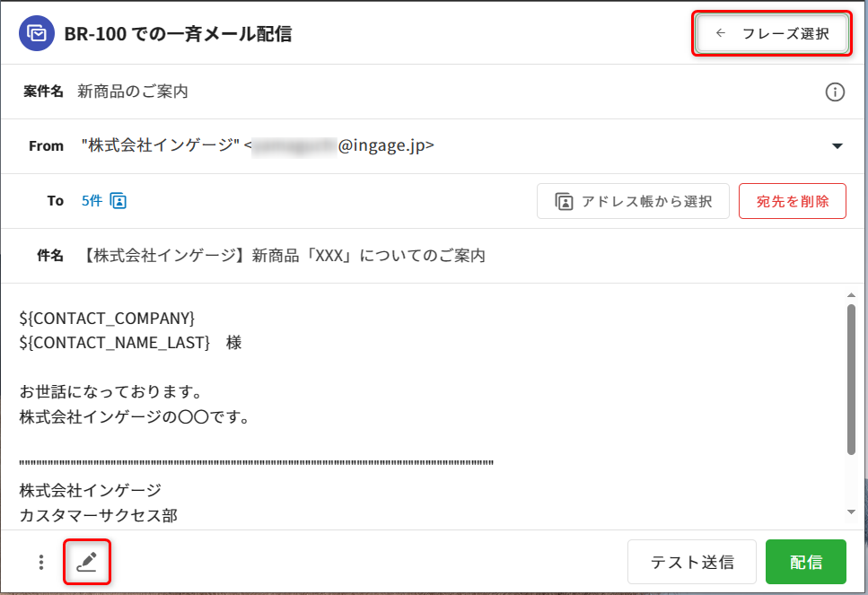
Task: Open the three-dot more options menu
Action: 40,562
